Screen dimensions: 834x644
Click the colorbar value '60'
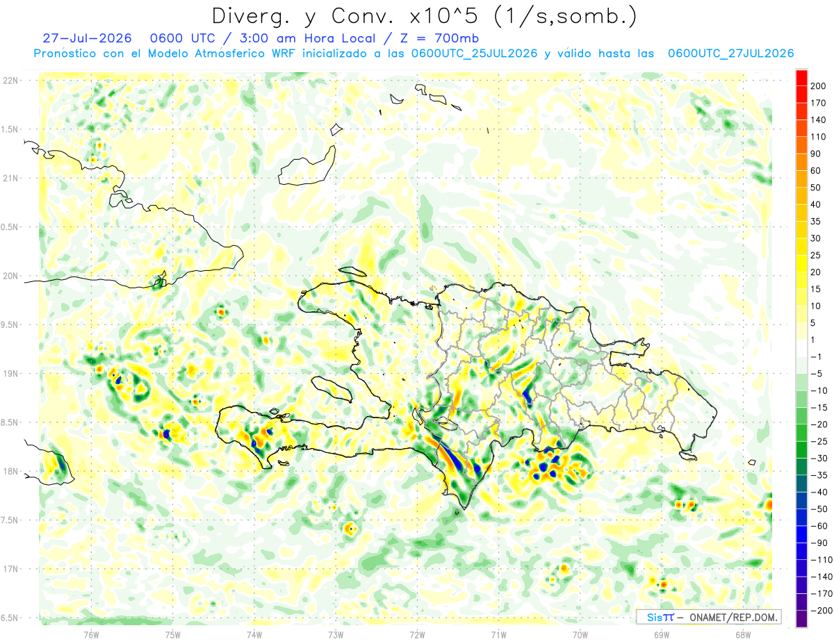pos(817,171)
